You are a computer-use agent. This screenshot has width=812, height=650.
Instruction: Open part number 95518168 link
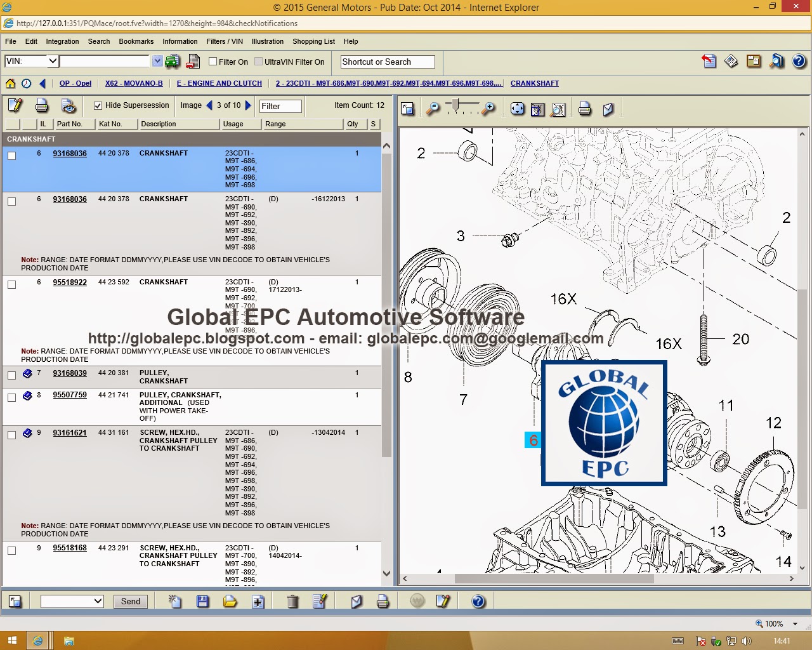[x=70, y=548]
